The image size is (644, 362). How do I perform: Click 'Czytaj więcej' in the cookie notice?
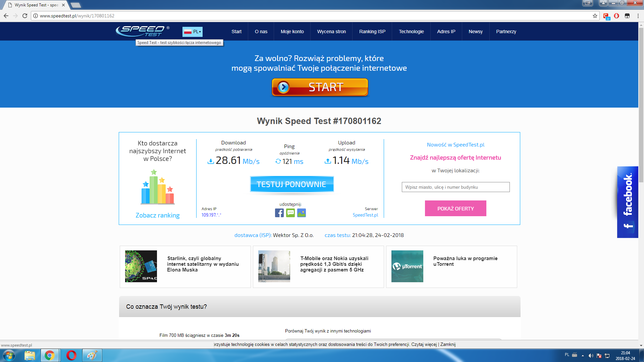pos(424,344)
